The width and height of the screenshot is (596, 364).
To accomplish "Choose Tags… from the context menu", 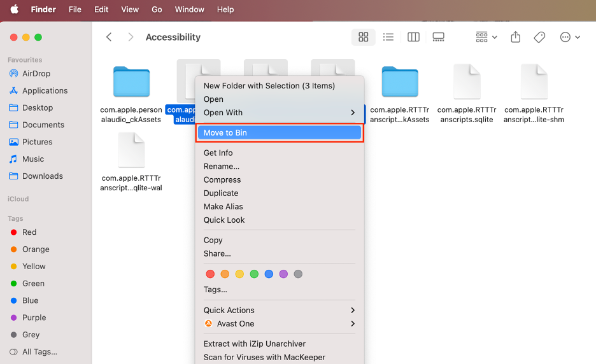I will tap(280, 290).
